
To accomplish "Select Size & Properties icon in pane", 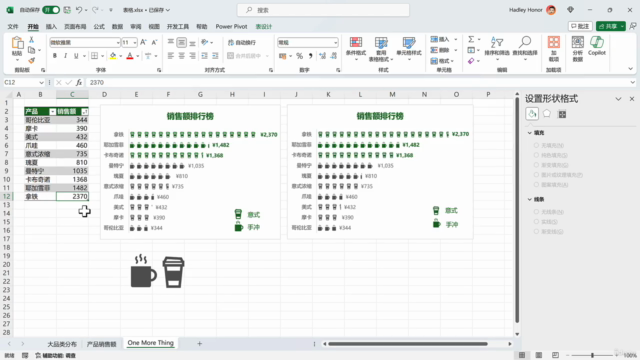I will tap(562, 114).
